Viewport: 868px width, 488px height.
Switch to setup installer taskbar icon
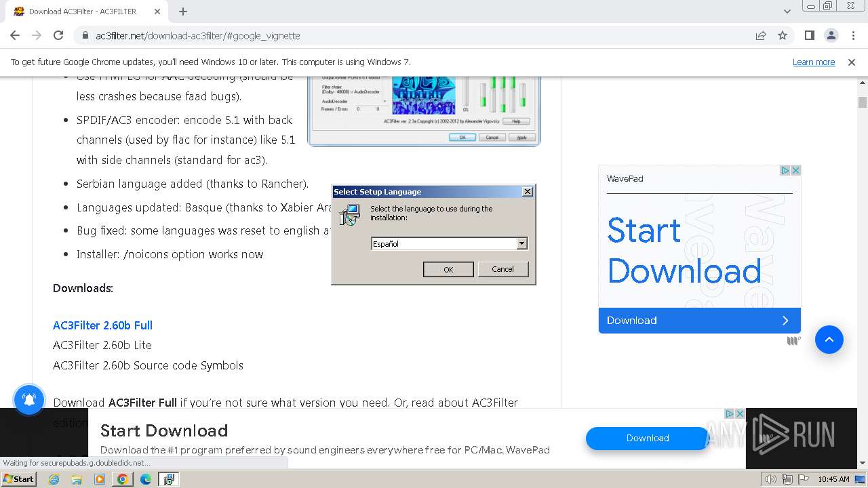point(169,479)
